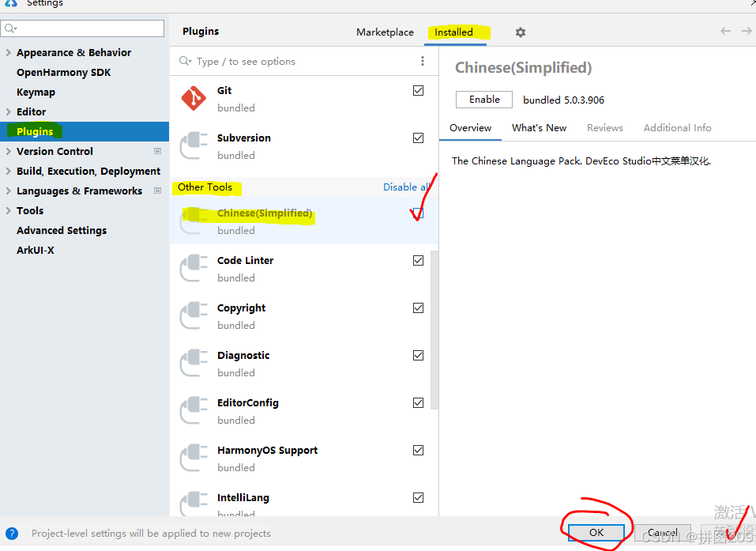Click the Git plugin icon
The width and height of the screenshot is (756, 551).
coord(194,99)
